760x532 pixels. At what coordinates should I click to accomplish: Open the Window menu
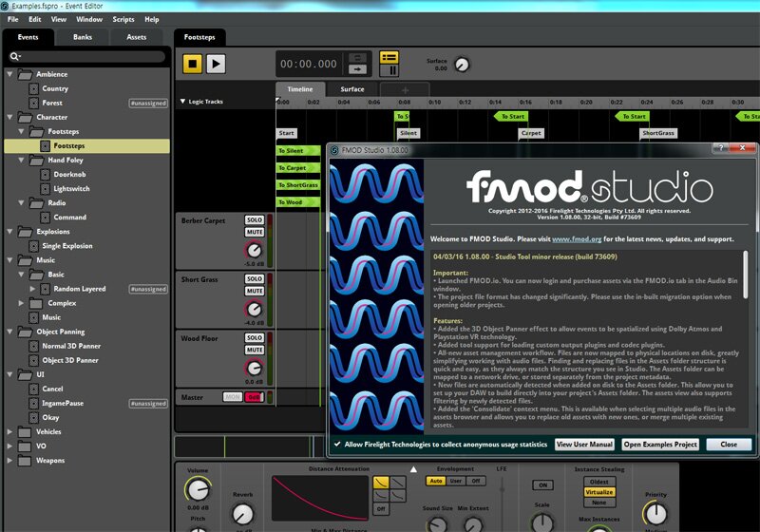click(89, 19)
